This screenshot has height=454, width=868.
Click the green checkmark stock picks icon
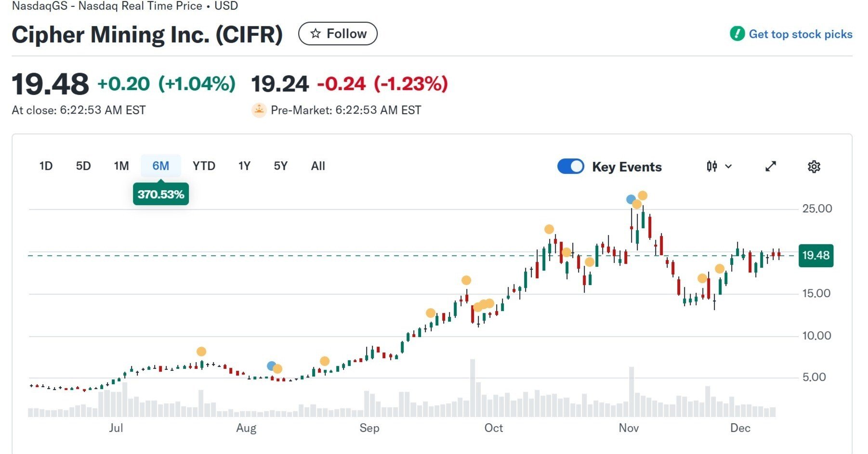[736, 34]
